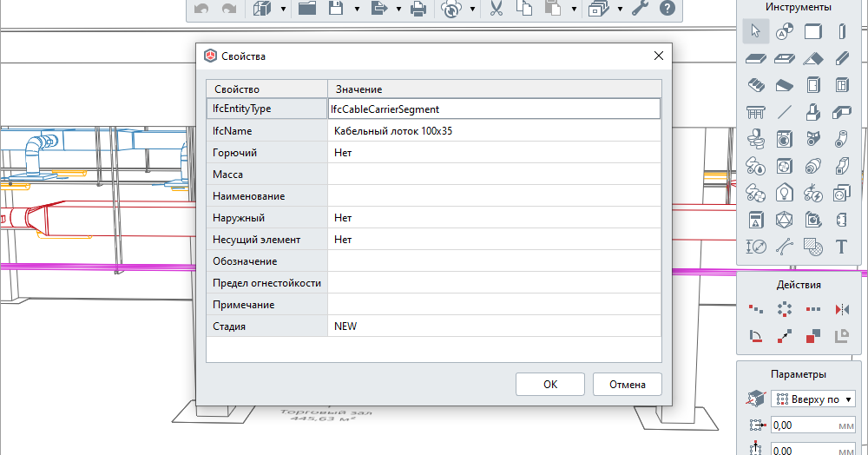Select the Hatch fill tool icon

coord(813,247)
